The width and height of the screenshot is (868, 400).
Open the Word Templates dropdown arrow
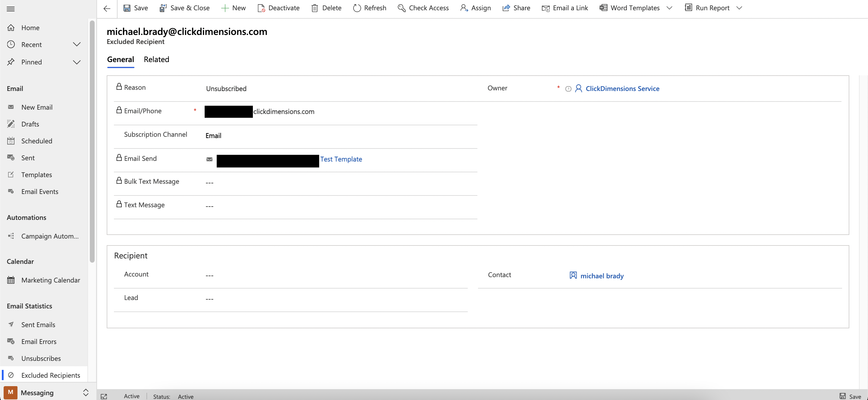pos(669,8)
